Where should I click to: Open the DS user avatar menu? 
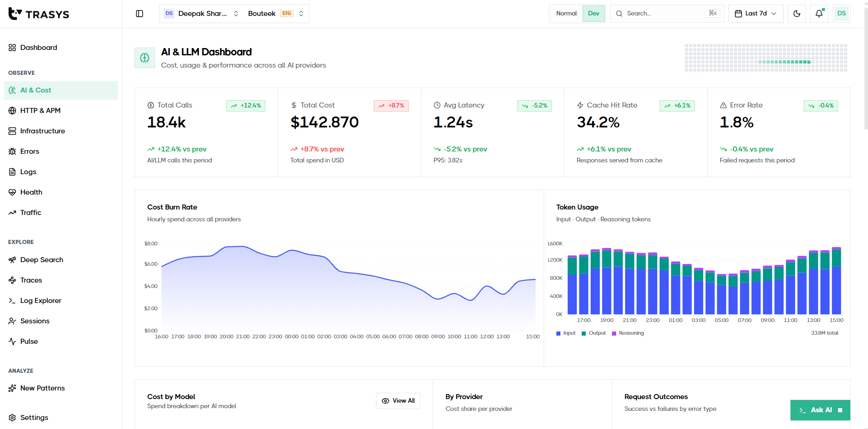(x=841, y=14)
